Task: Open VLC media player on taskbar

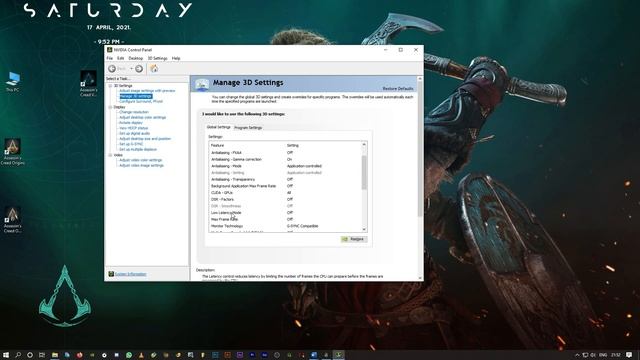Action: click(141, 355)
